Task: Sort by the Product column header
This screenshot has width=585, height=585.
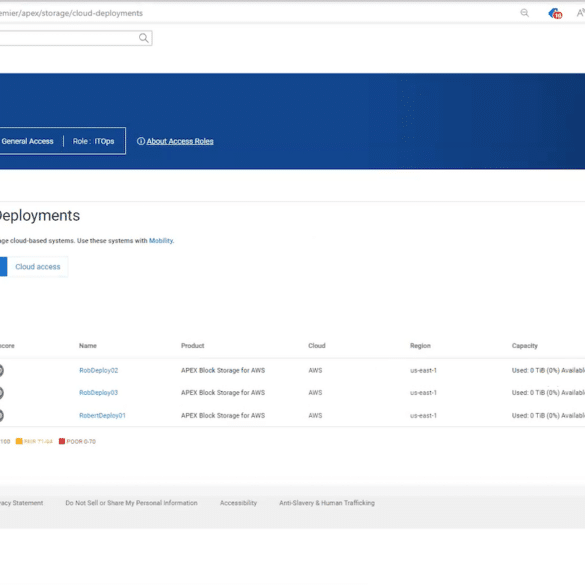Action: tap(193, 346)
